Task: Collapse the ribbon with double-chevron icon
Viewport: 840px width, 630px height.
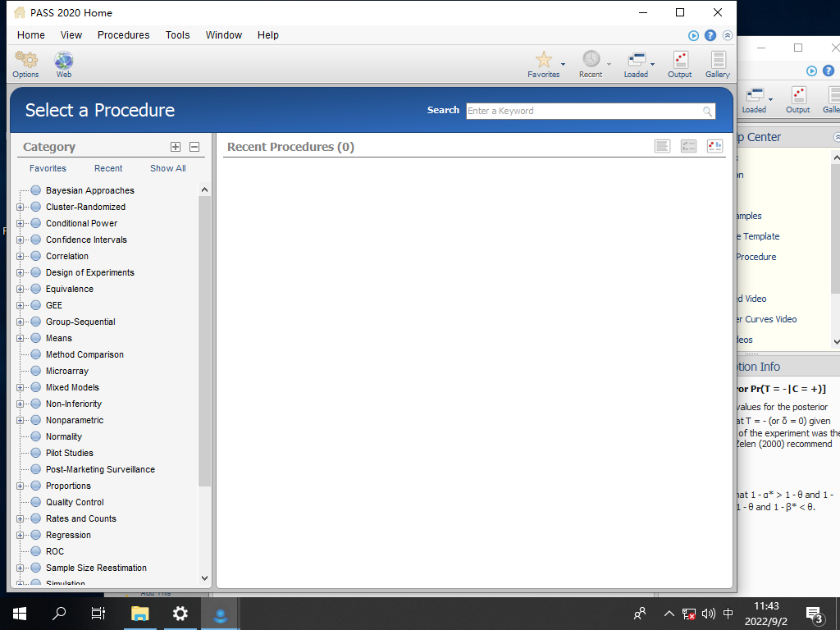Action: [728, 35]
